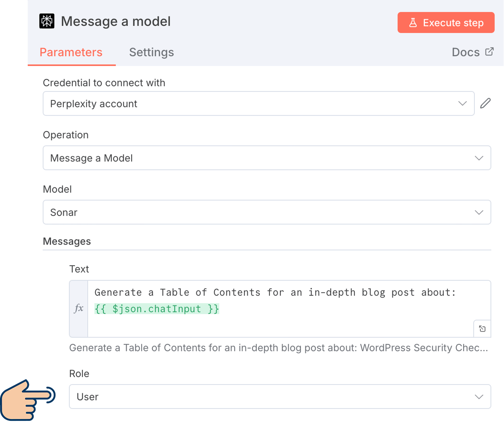Open the Role dropdown set to User
The width and height of the screenshot is (504, 428).
(280, 397)
